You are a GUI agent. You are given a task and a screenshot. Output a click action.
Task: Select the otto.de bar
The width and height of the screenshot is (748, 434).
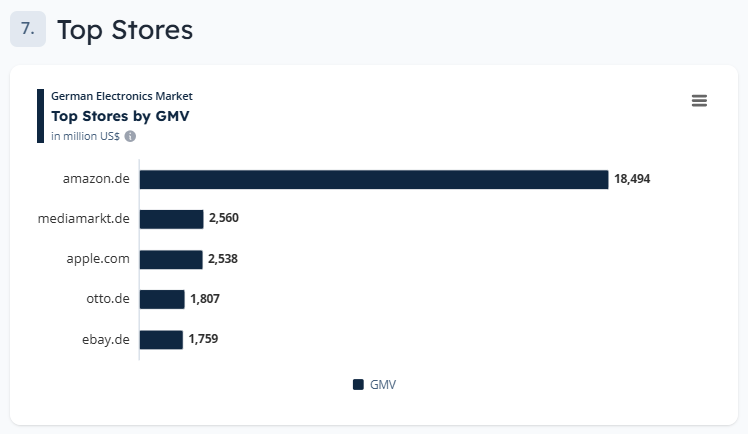click(162, 299)
